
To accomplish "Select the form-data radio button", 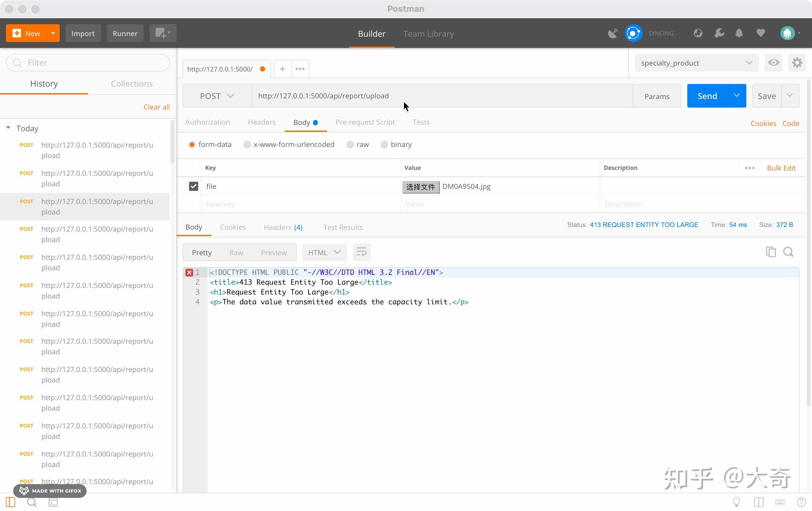I will (192, 145).
